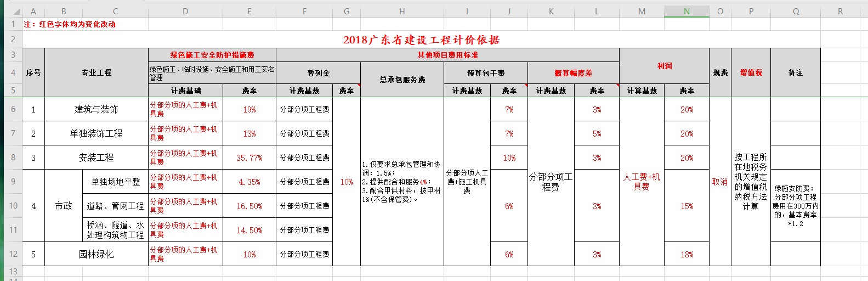Image resolution: width=868 pixels, height=281 pixels.
Task: Select the 专业工程 header cell
Action: (x=97, y=72)
